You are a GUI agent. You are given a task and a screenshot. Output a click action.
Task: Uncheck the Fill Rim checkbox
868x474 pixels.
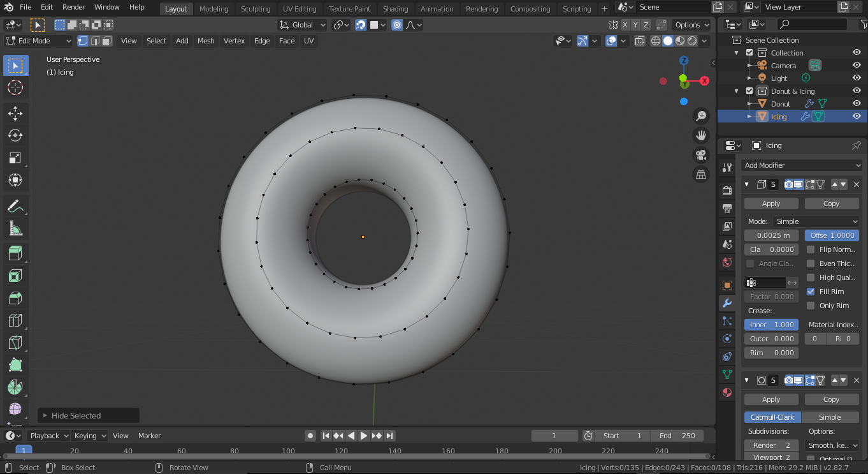click(811, 292)
